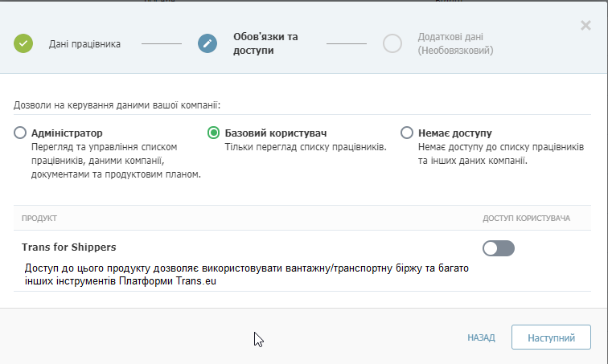Click 'Дозволи на керування даними вашої компанії:' heading

(x=117, y=105)
